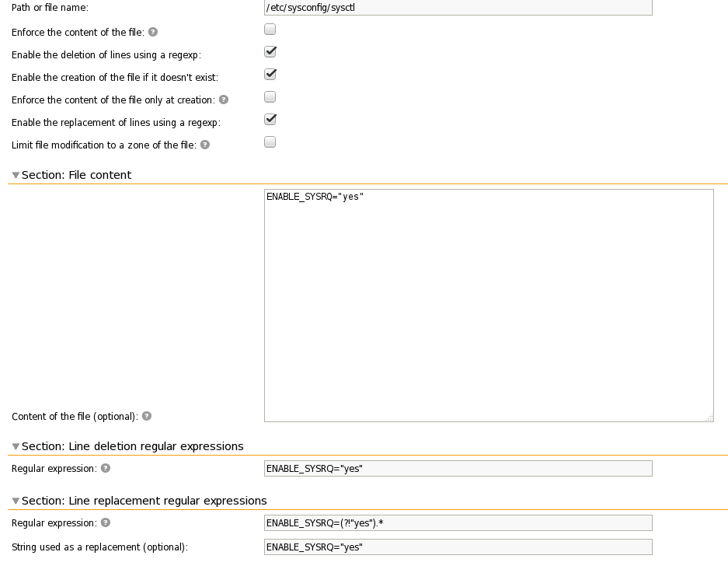This screenshot has width=728, height=566.
Task: Collapse 'Line deletion regular expressions' section
Action: [x=16, y=446]
